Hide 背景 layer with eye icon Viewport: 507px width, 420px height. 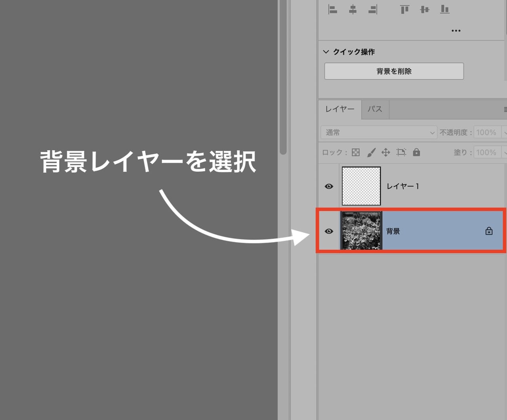(329, 231)
